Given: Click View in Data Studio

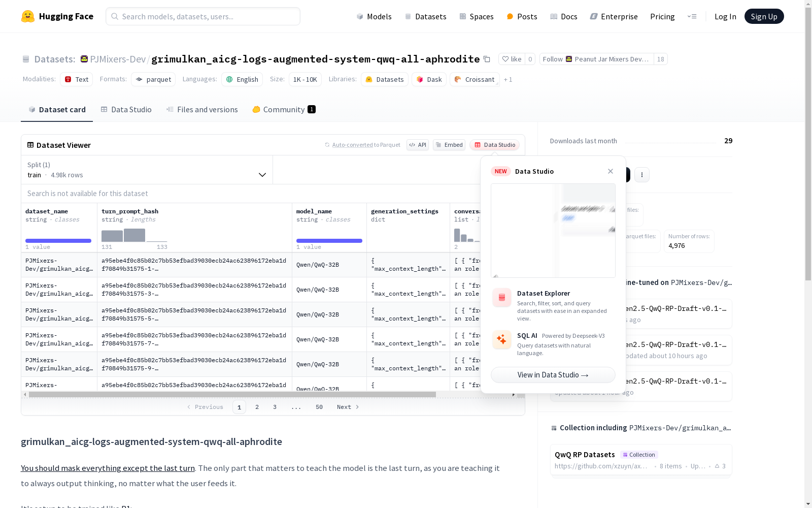Looking at the screenshot, I should click(553, 375).
